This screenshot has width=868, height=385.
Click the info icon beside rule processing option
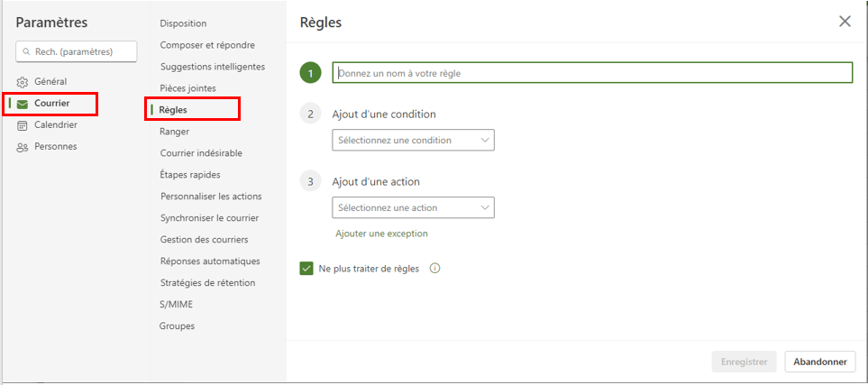coord(435,269)
